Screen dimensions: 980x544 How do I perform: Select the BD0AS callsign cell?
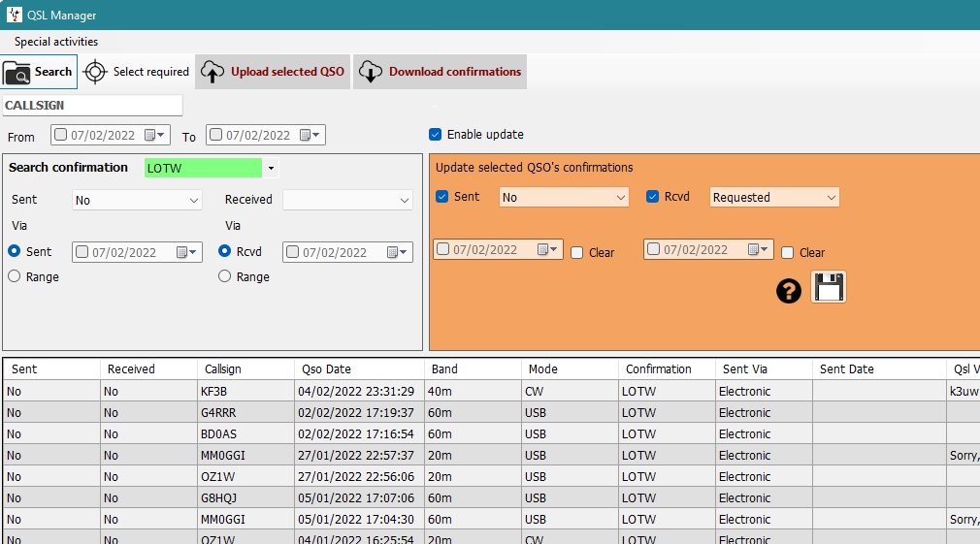pyautogui.click(x=245, y=434)
